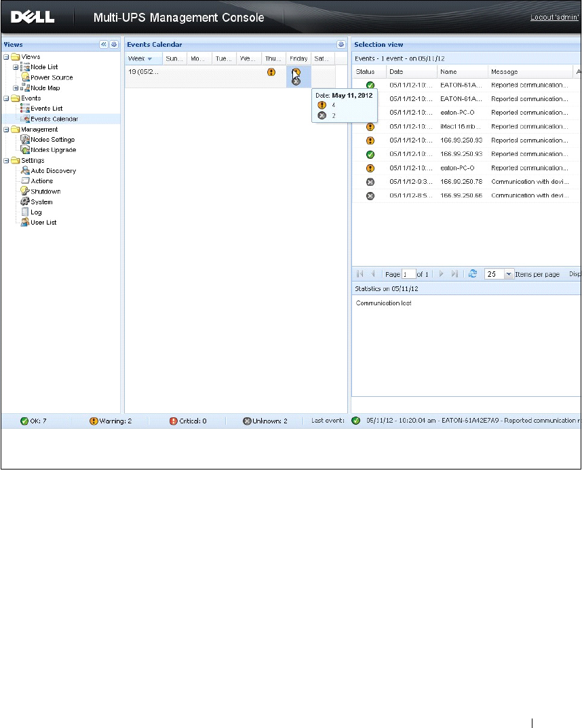Sort by Date column header
The width and height of the screenshot is (582, 728).
[412, 71]
